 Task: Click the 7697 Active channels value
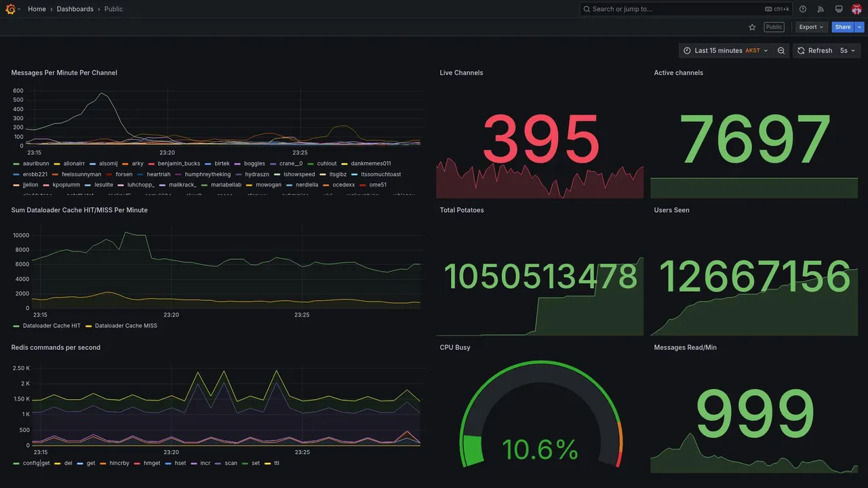755,139
